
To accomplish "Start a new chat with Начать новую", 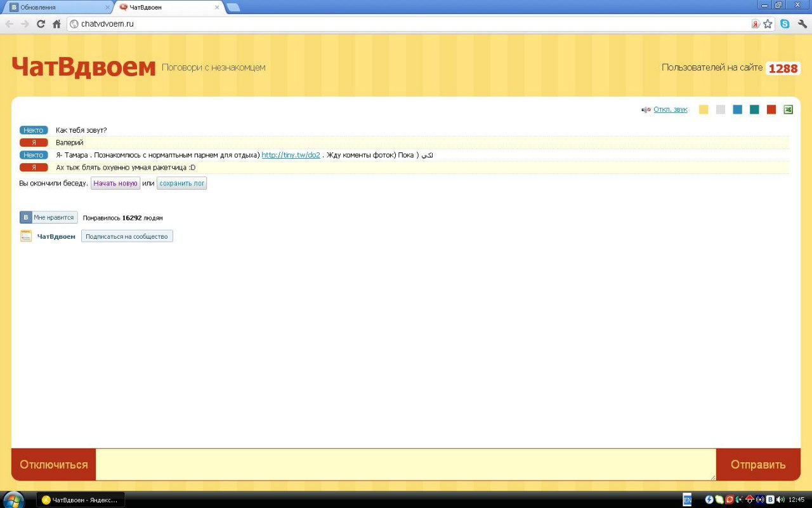I will pyautogui.click(x=115, y=184).
